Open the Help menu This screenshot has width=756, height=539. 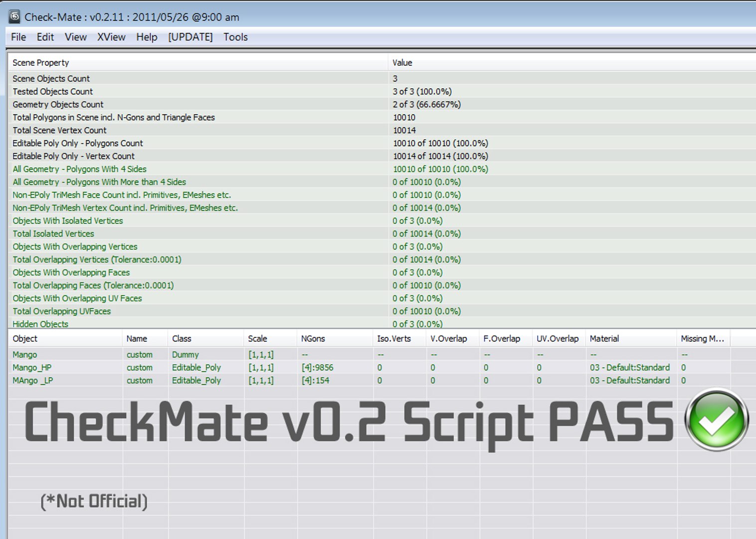[x=147, y=37]
